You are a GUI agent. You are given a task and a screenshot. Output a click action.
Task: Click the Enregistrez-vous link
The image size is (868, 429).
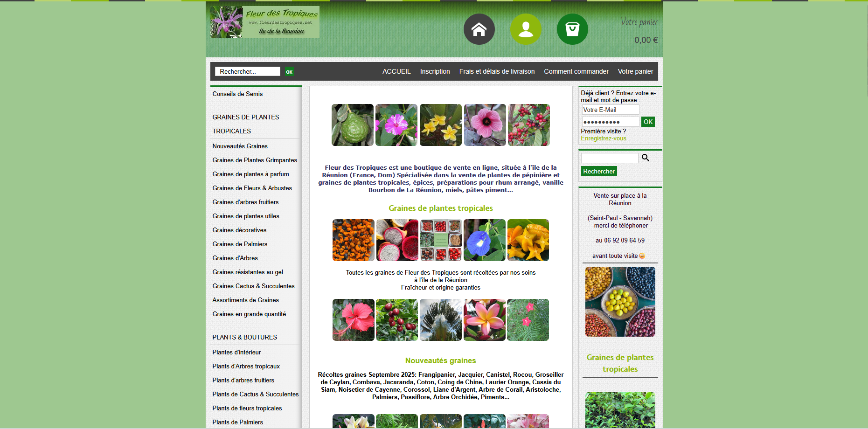click(604, 138)
